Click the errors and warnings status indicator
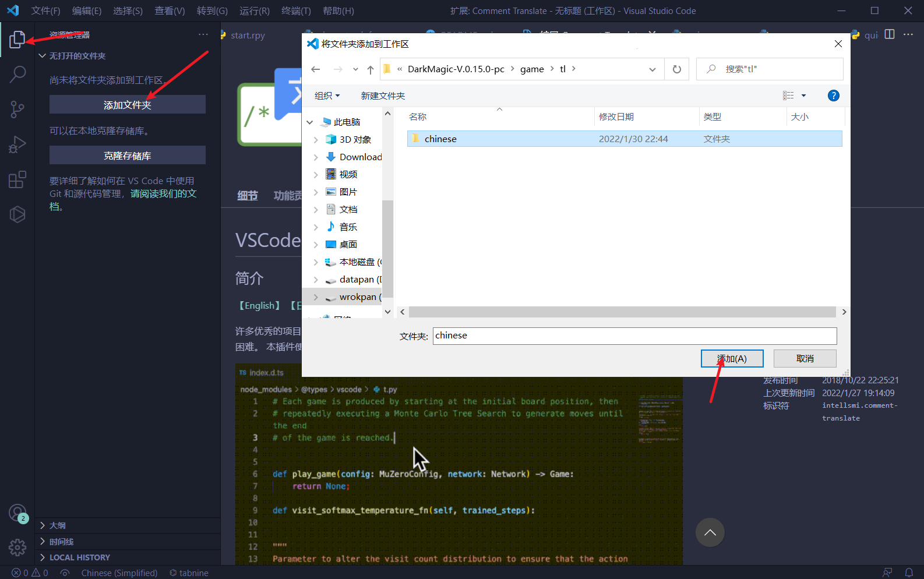This screenshot has height=579, width=924. click(30, 573)
